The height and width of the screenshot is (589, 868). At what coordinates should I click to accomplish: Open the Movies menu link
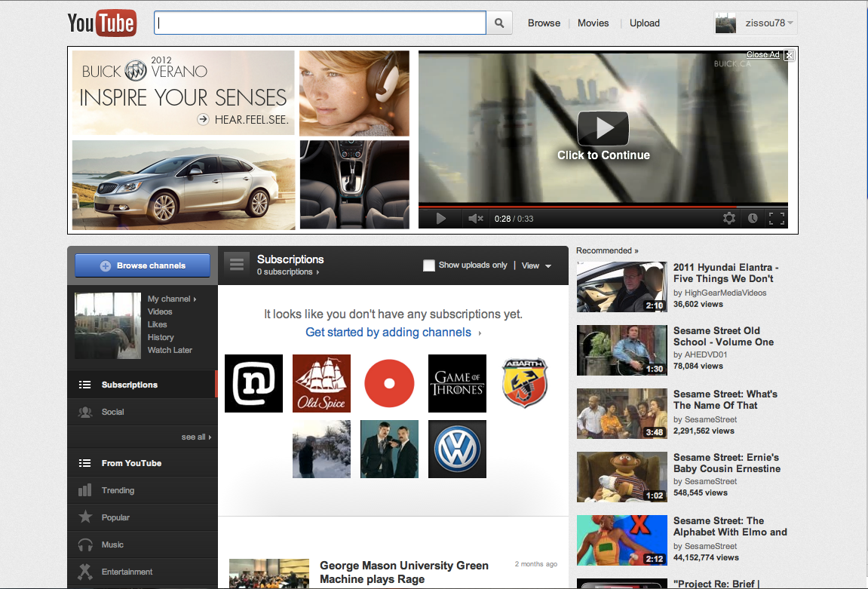pos(593,23)
